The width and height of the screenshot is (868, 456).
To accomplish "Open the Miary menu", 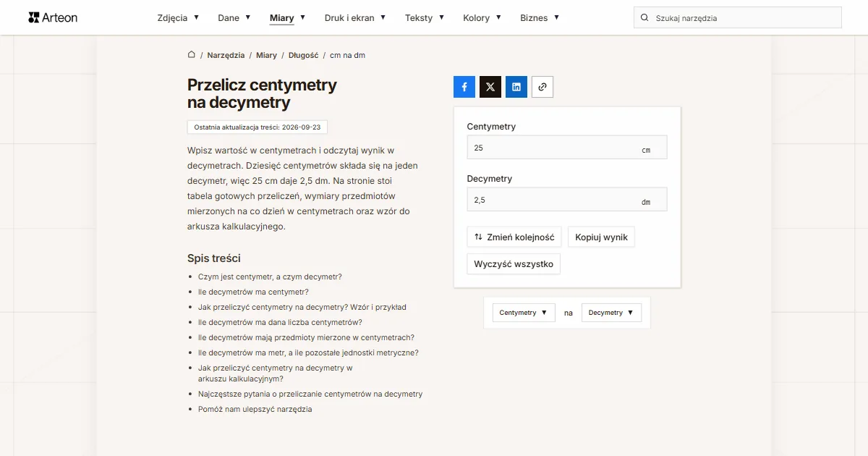I will tap(287, 17).
